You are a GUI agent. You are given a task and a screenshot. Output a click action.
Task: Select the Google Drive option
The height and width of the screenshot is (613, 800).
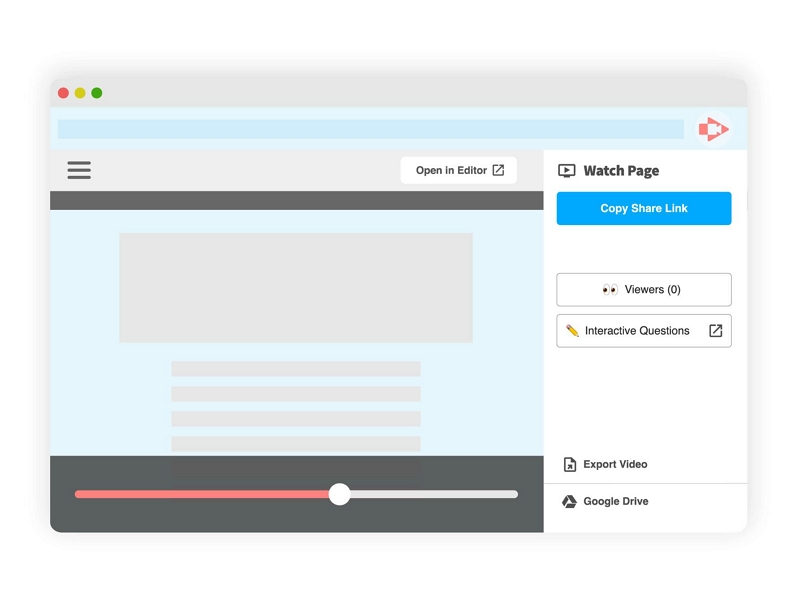tap(606, 501)
